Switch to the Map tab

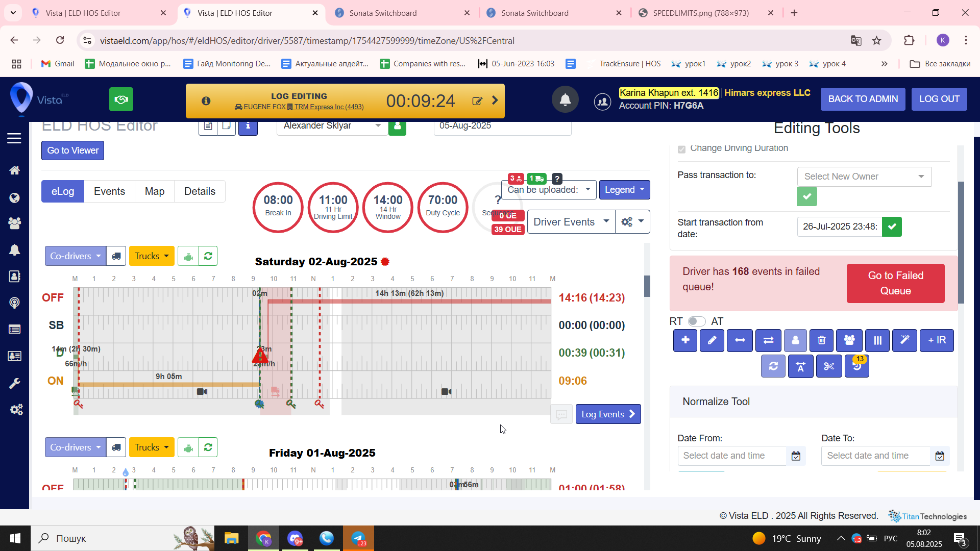[x=155, y=191]
